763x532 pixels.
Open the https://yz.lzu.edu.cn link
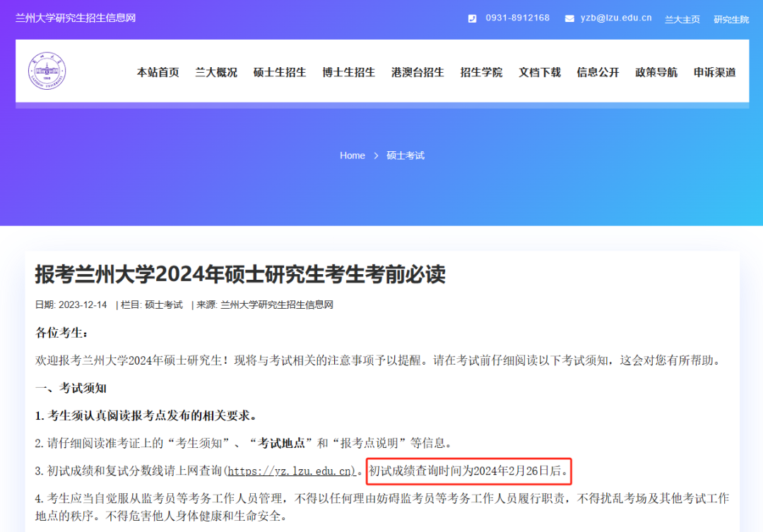[x=290, y=471]
